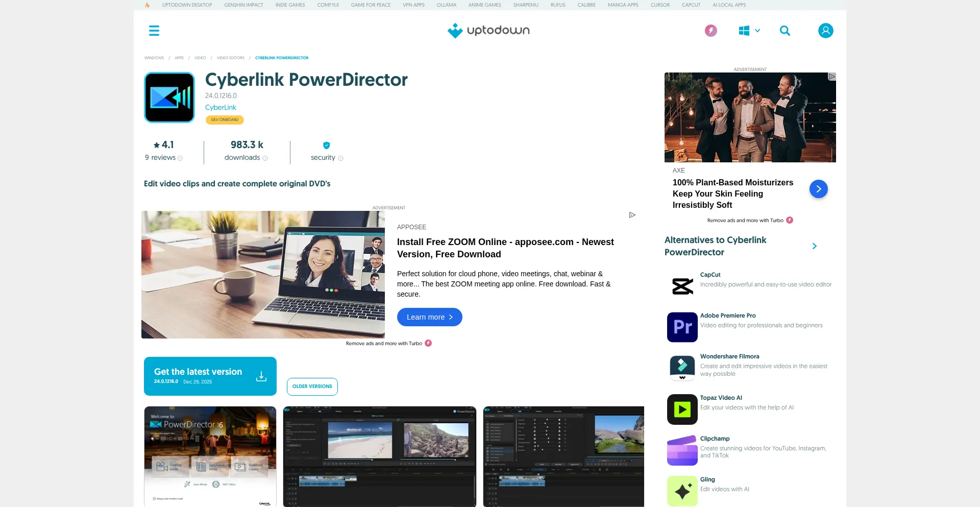Go to Video breadcrumb
This screenshot has width=980, height=507.
(x=200, y=58)
